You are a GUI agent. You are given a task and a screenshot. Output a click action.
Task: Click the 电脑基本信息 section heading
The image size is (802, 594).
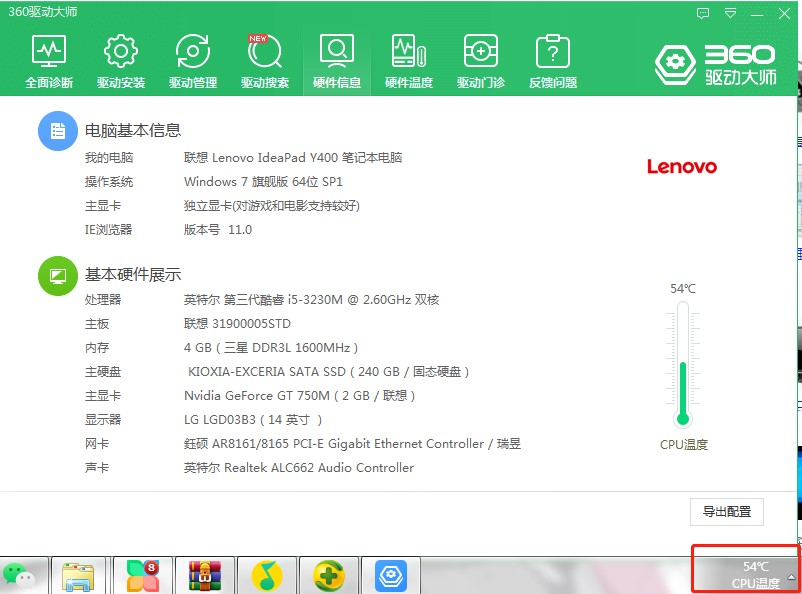133,130
